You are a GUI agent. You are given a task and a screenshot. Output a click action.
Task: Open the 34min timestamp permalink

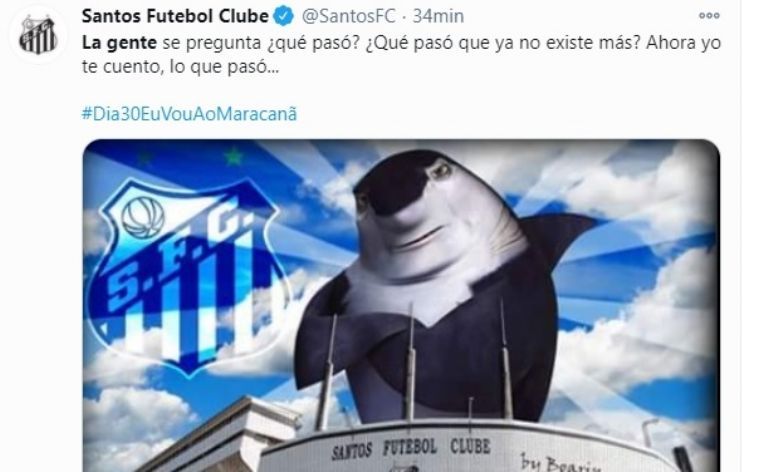[x=438, y=16]
